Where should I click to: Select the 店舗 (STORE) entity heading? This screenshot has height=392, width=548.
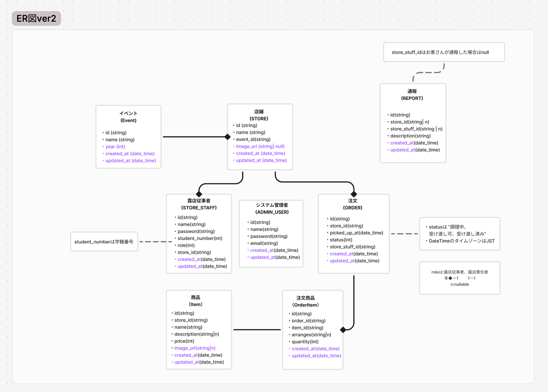pyautogui.click(x=259, y=115)
